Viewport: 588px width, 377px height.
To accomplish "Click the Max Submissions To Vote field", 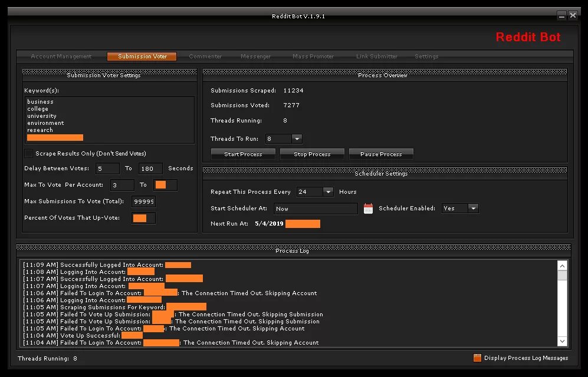I will tap(144, 201).
